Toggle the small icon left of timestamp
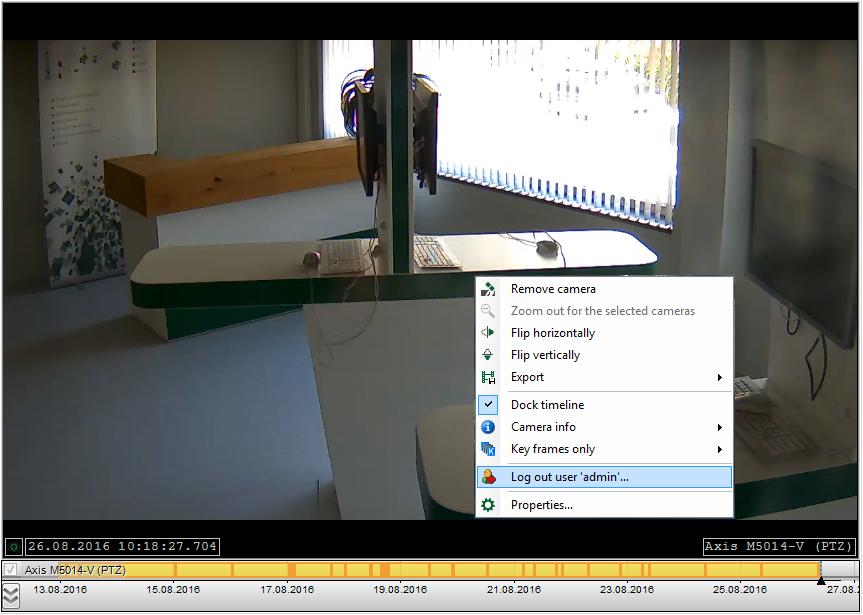Viewport: 863px width, 615px height. [x=13, y=547]
